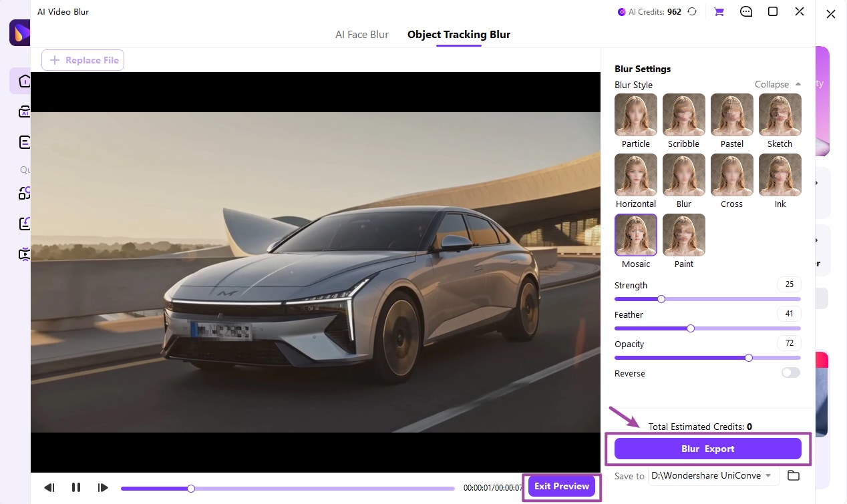Click the Replace File button

(83, 60)
